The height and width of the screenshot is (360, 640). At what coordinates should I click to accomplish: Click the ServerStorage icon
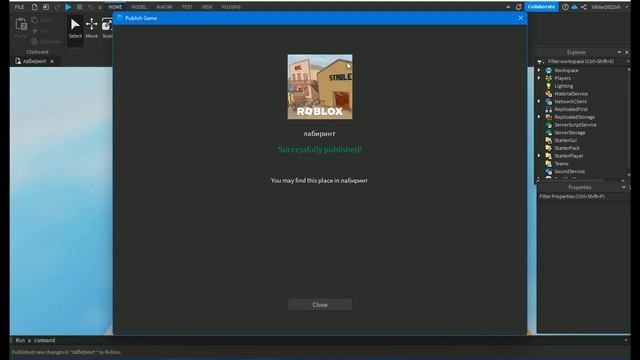click(x=549, y=132)
